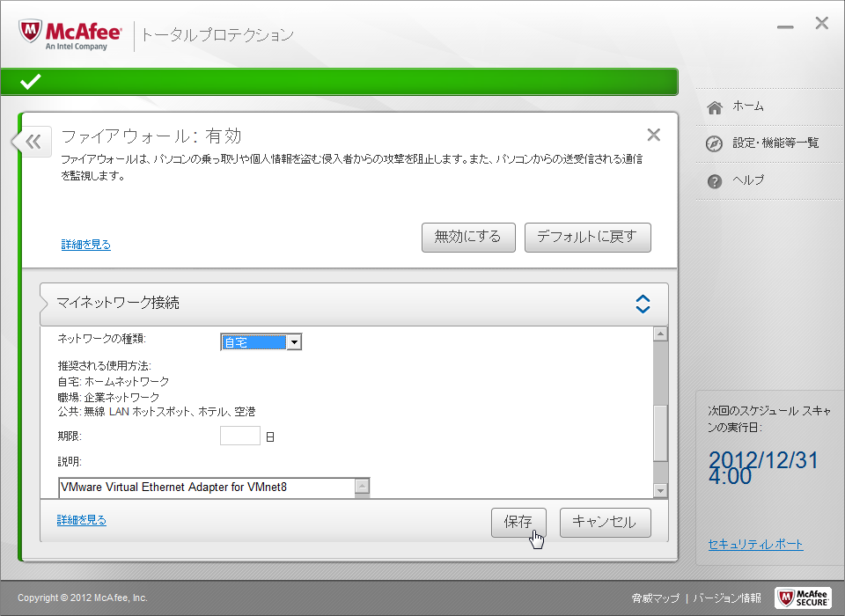Click the green status checkmark icon
845x616 pixels.
click(30, 82)
